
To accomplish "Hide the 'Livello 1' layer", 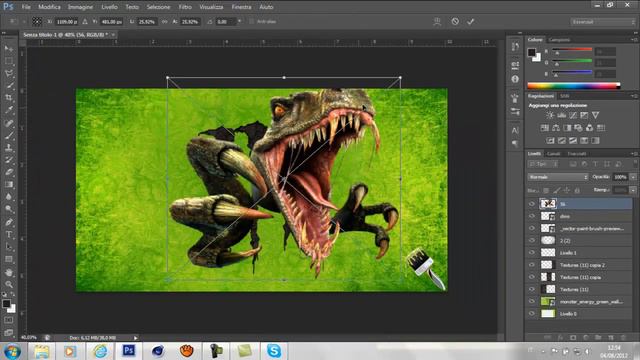I will point(532,253).
